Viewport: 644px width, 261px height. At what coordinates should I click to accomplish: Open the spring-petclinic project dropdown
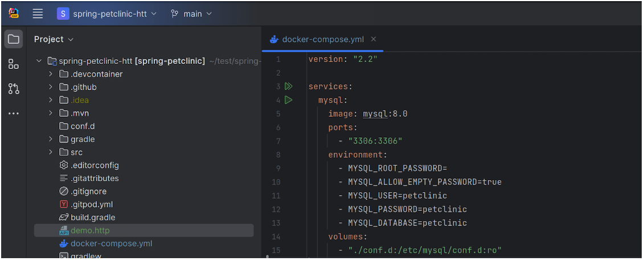[106, 14]
